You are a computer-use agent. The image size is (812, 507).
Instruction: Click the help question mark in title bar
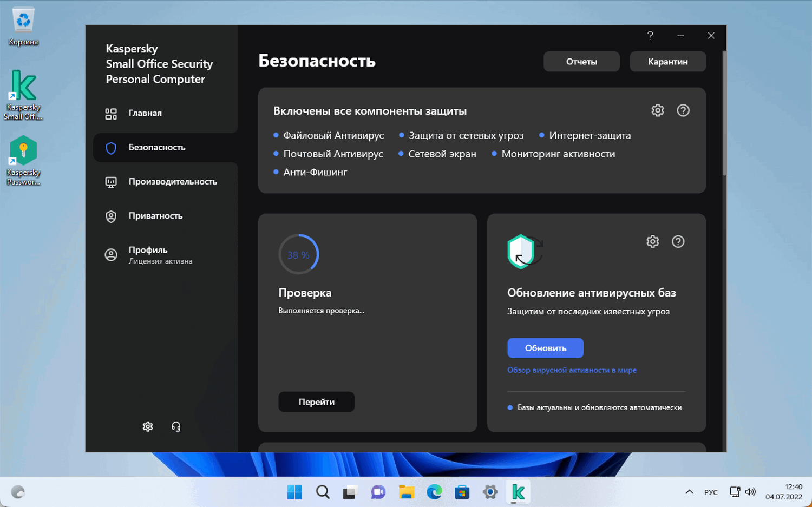[650, 36]
